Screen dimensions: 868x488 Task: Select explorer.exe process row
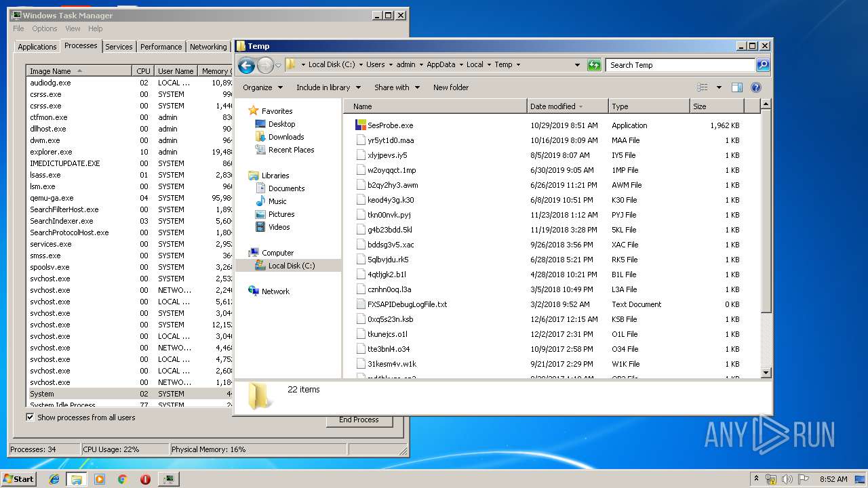pyautogui.click(x=130, y=152)
